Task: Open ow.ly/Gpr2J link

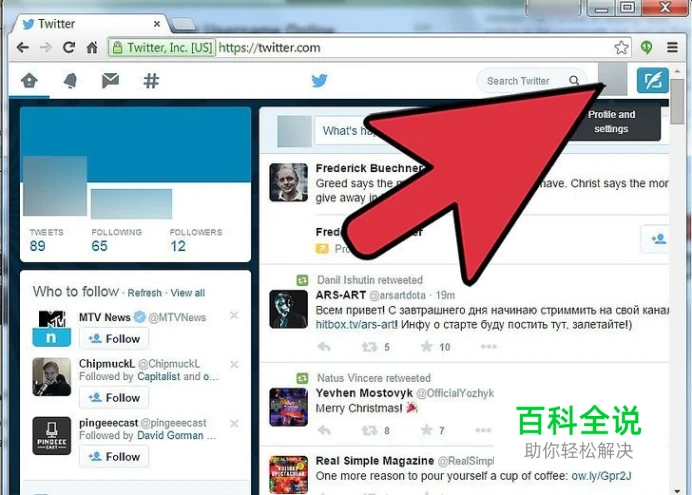Action: pyautogui.click(x=601, y=476)
